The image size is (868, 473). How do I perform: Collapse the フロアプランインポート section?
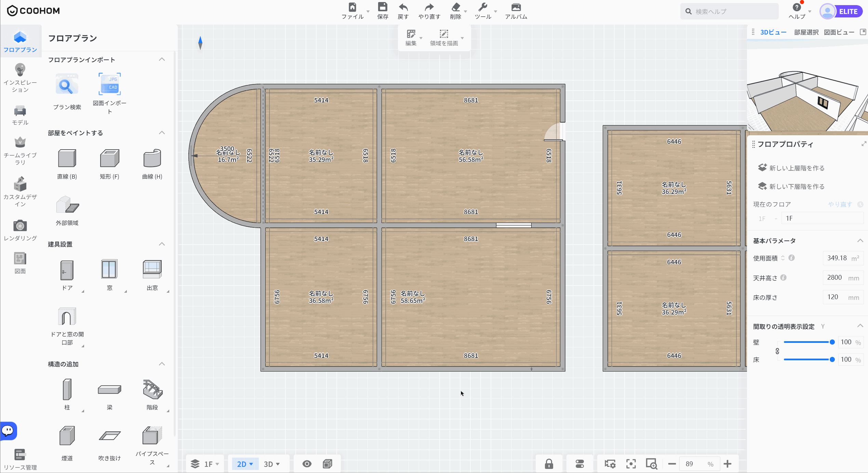[x=162, y=59]
